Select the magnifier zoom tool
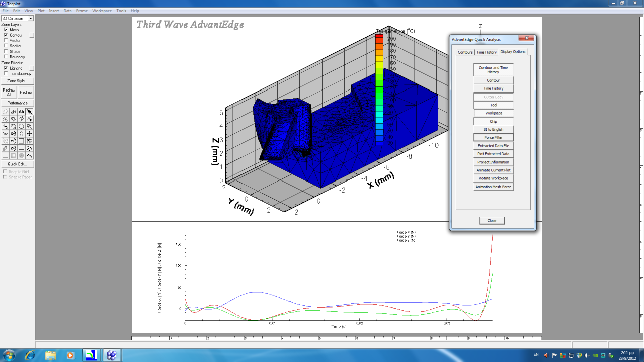 (29, 126)
